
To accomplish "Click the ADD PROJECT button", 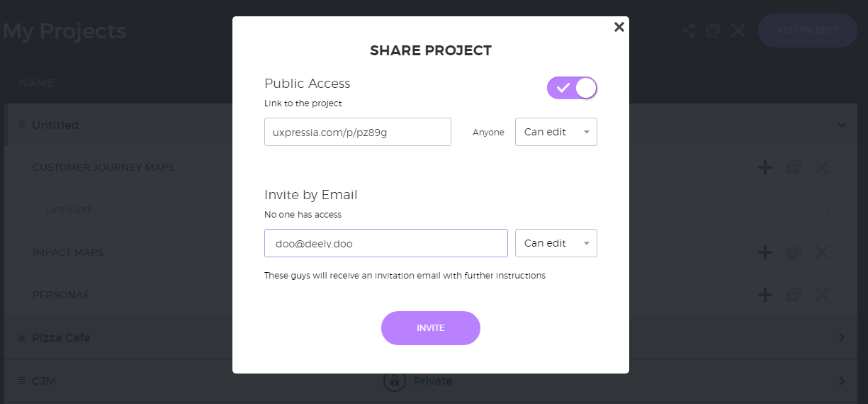I will tap(808, 30).
